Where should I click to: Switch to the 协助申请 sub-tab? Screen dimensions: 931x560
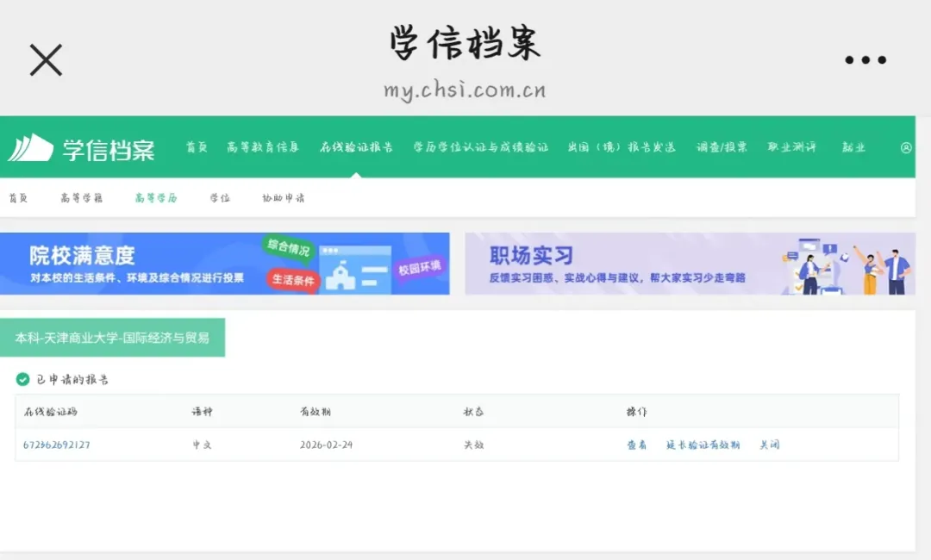(284, 198)
